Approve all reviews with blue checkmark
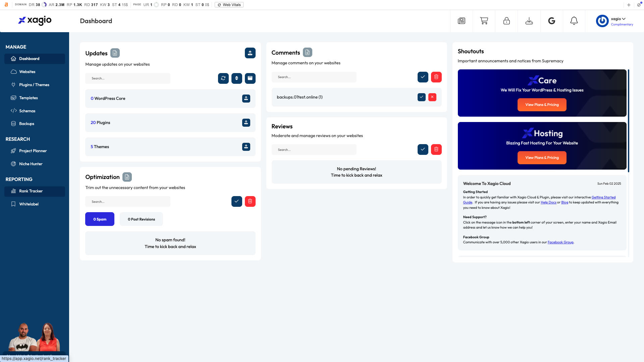Screen dimensions: 644x362 pyautogui.click(x=423, y=149)
